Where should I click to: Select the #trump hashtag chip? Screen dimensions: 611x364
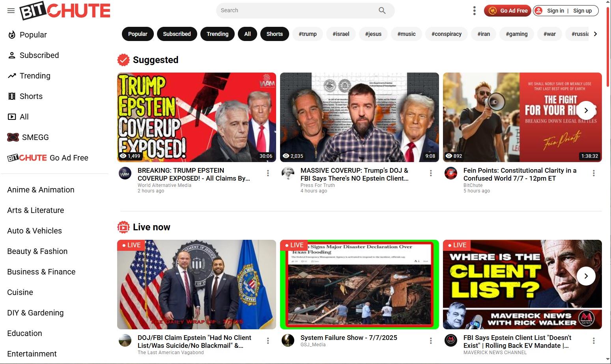coord(308,34)
